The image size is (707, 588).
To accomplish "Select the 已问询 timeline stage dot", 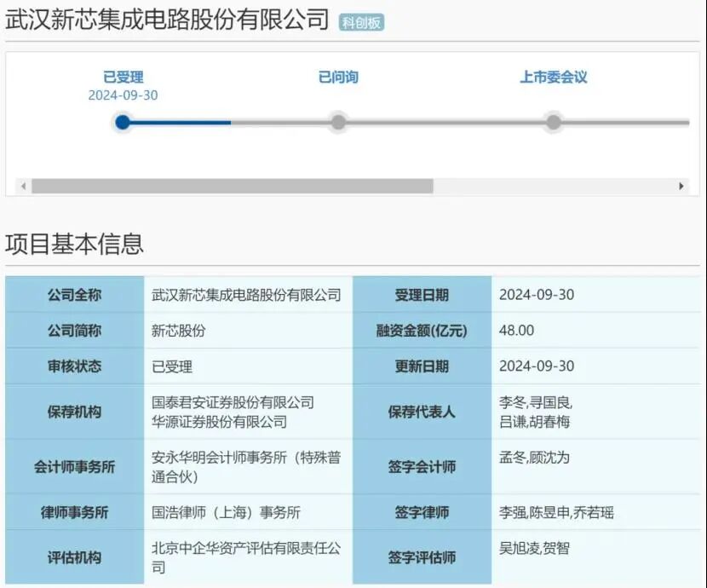I will [338, 122].
